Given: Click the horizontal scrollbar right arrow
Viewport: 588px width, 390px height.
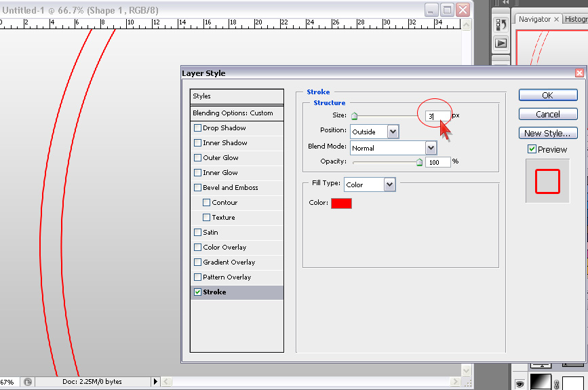Looking at the screenshot, I should coord(455,382).
